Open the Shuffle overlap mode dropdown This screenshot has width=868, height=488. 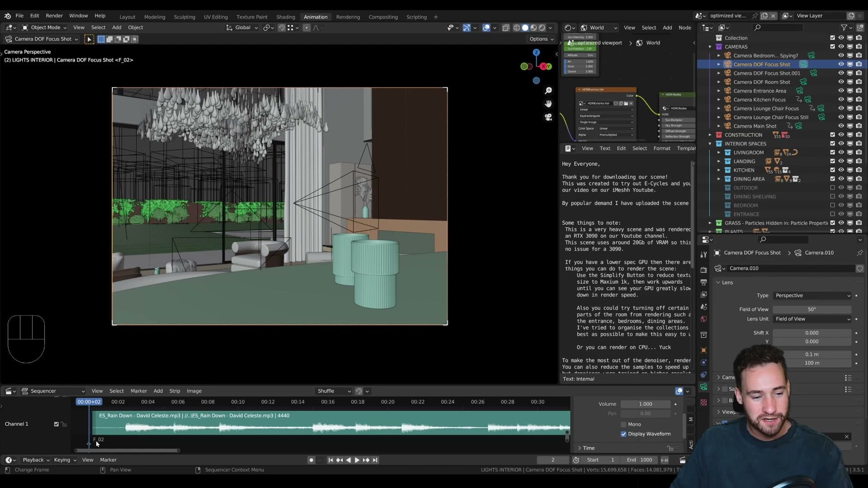(x=334, y=391)
